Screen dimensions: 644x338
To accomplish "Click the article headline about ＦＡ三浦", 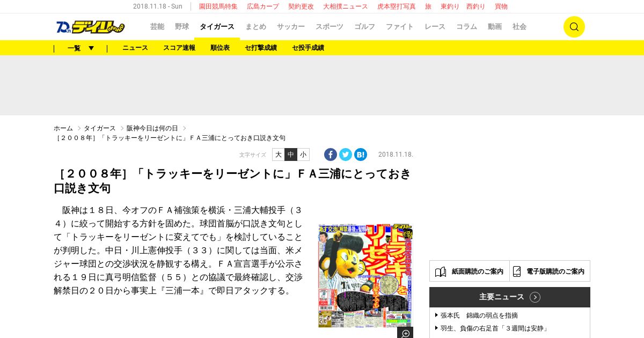I will pyautogui.click(x=233, y=181).
